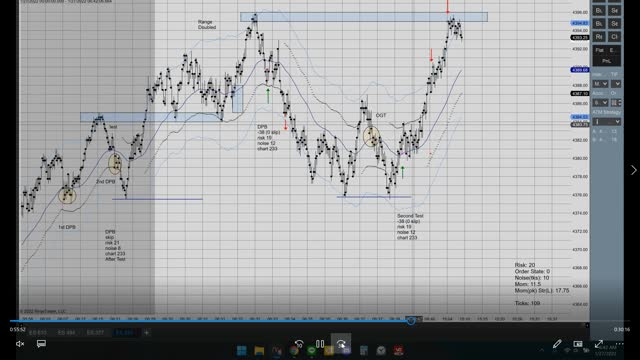640x360 pixels.
Task: Open mini view picture-in-picture icon
Action: pos(578,344)
